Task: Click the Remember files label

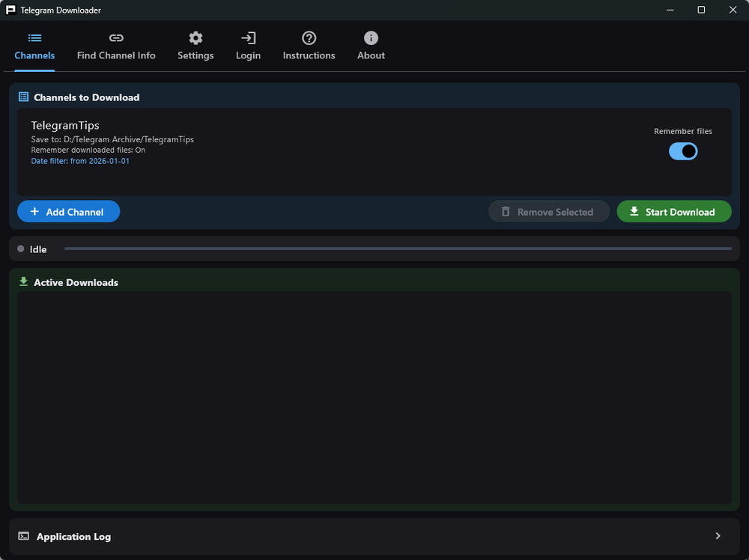Action: point(682,131)
